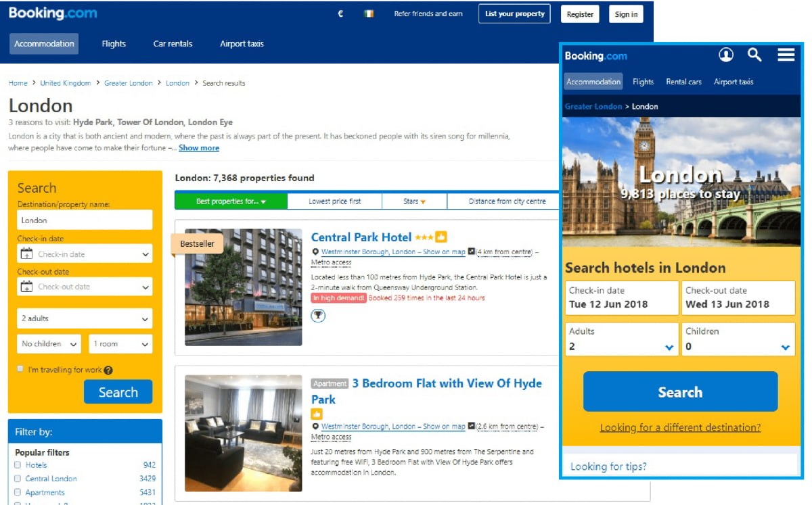Sort by Lowest price first tab
The width and height of the screenshot is (812, 505).
334,201
